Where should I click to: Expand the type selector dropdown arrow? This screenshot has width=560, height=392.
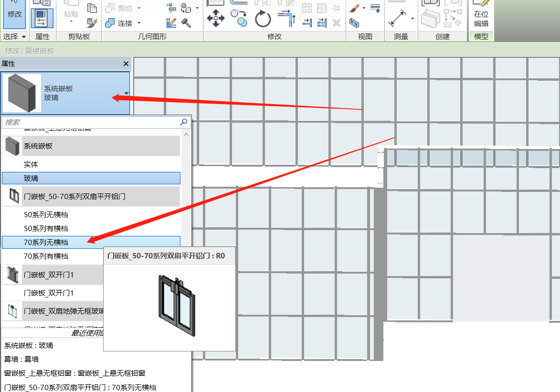coord(126,94)
